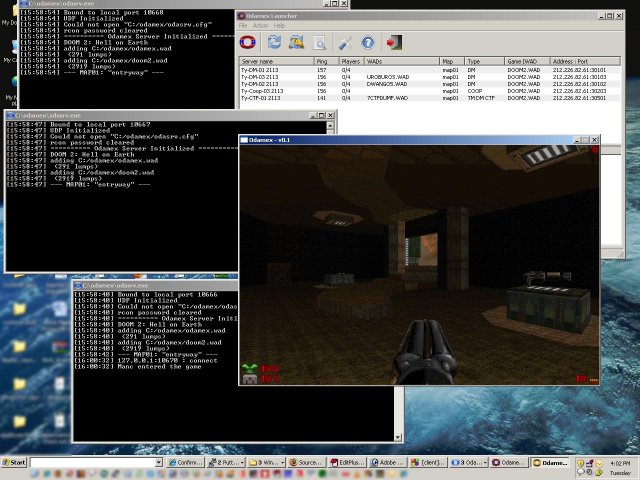Click scroll-down arrow in port 10666 console
640x480 pixels.
coord(398,438)
